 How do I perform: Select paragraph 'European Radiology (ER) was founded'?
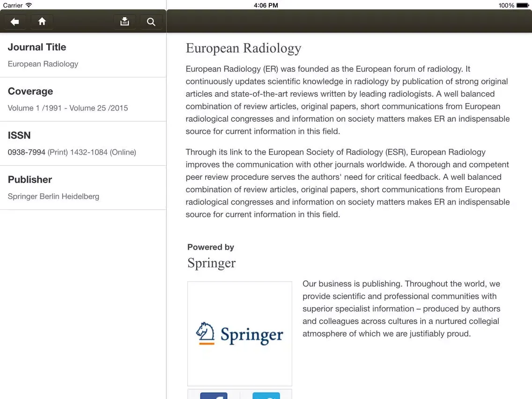pos(348,100)
